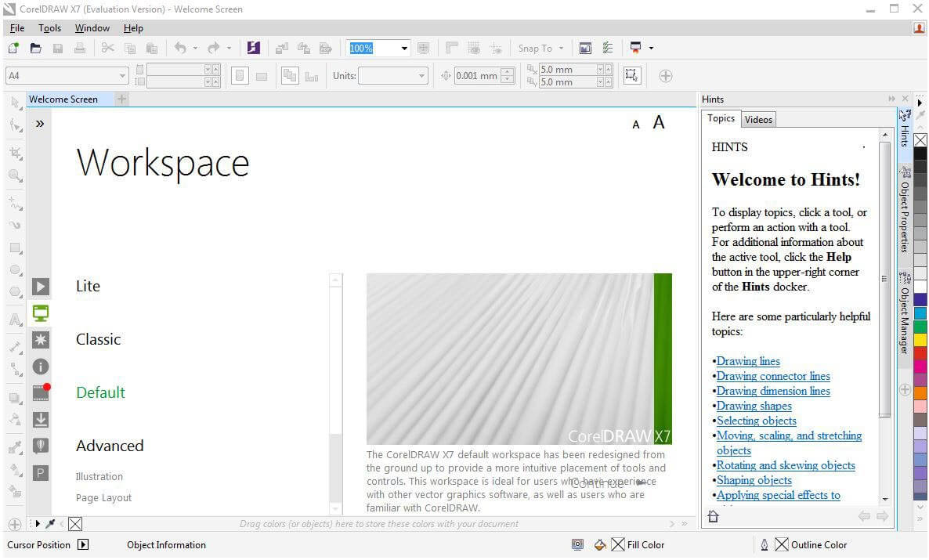Switch to the Videos tab in Hints
Image resolution: width=929 pixels, height=560 pixels.
[x=757, y=119]
